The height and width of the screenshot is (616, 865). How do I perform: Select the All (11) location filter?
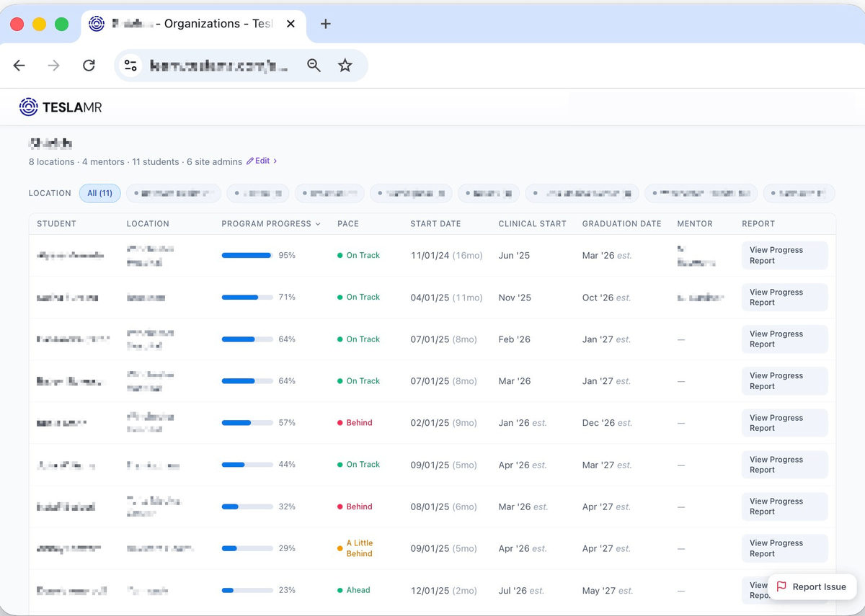click(99, 192)
